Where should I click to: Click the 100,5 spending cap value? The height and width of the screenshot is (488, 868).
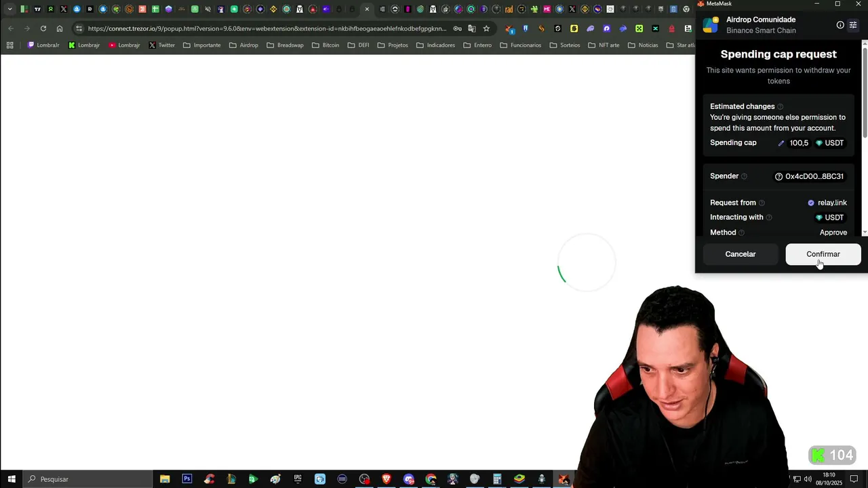[799, 143]
